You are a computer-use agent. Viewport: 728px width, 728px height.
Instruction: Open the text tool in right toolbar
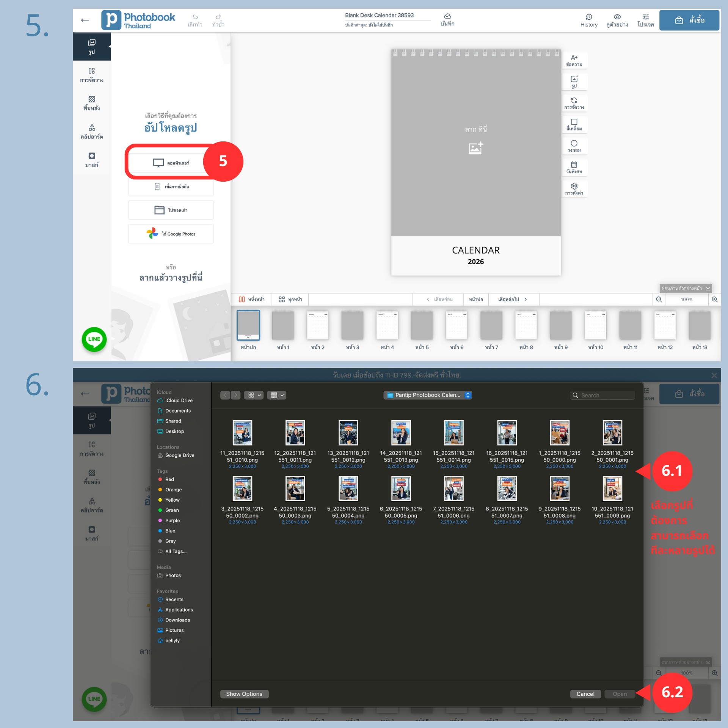(574, 60)
